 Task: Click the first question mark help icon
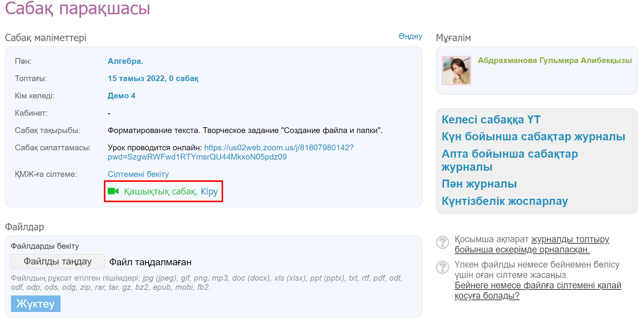pyautogui.click(x=442, y=242)
